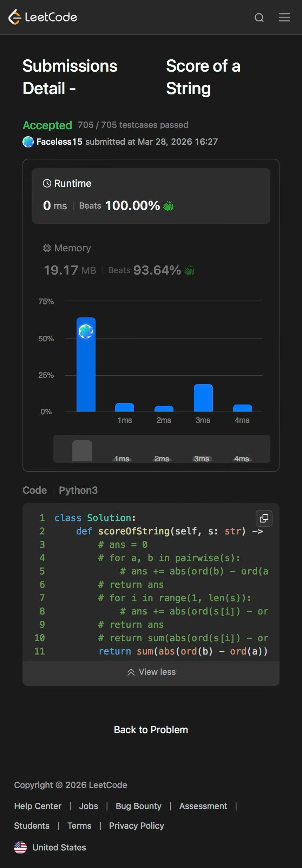The height and width of the screenshot is (868, 302).
Task: Open search with magnifier icon
Action: [259, 18]
